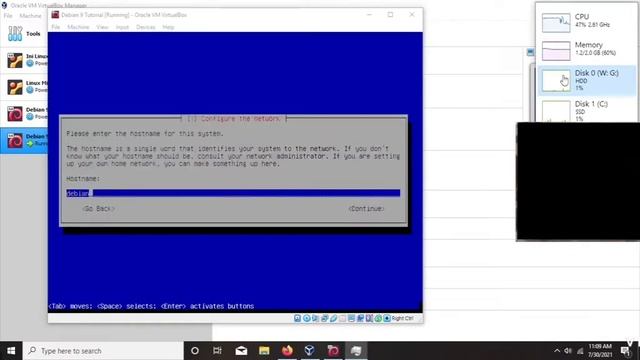This screenshot has width=640, height=360.
Task: Click the volume tray icon
Action: click(568, 351)
